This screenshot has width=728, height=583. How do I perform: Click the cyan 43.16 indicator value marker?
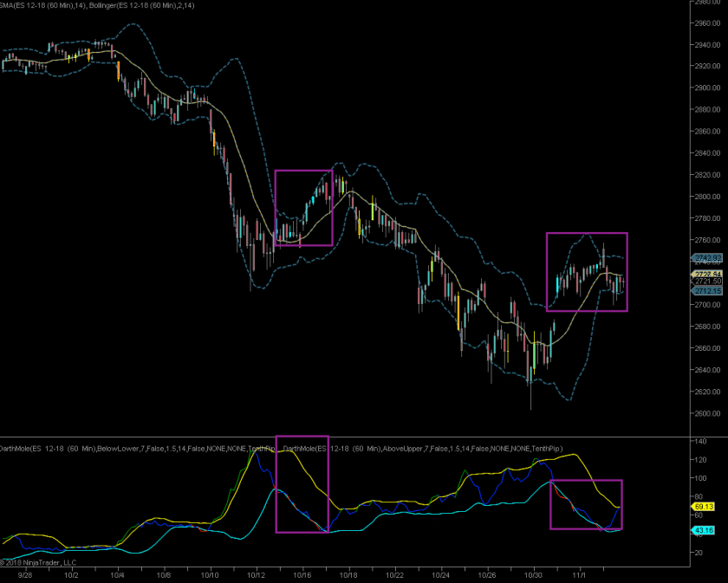coord(702,529)
